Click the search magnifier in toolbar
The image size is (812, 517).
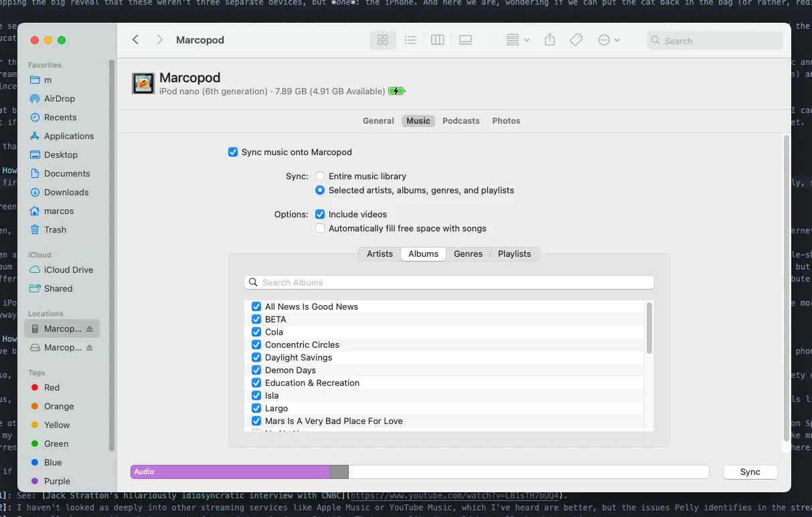point(655,40)
